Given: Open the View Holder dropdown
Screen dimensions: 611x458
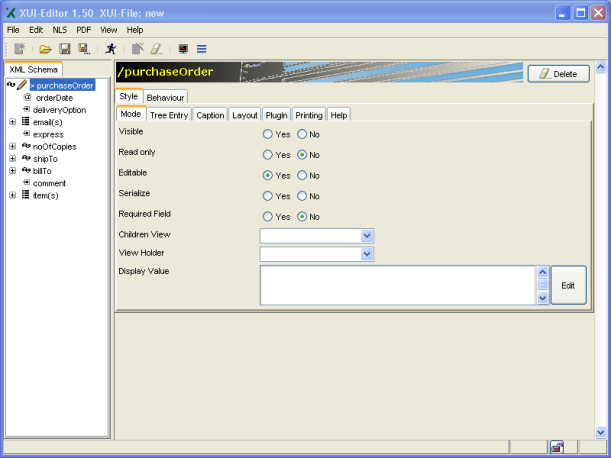Looking at the screenshot, I should (367, 254).
